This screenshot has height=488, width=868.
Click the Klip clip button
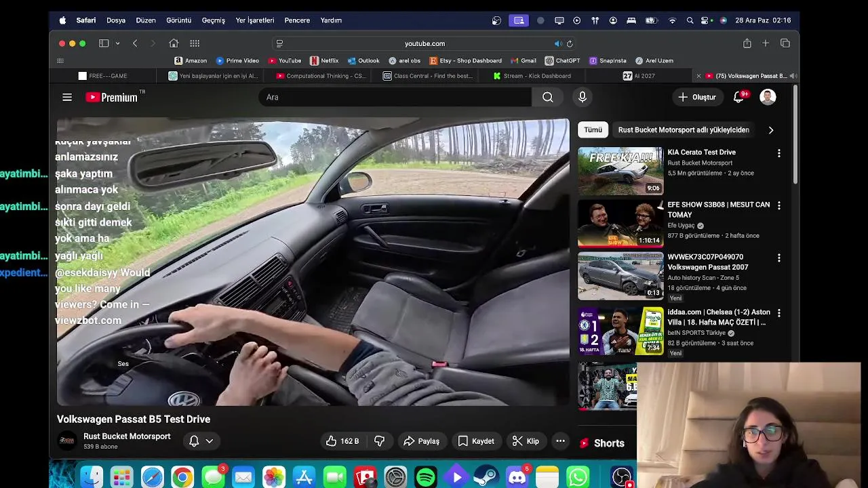[526, 441]
